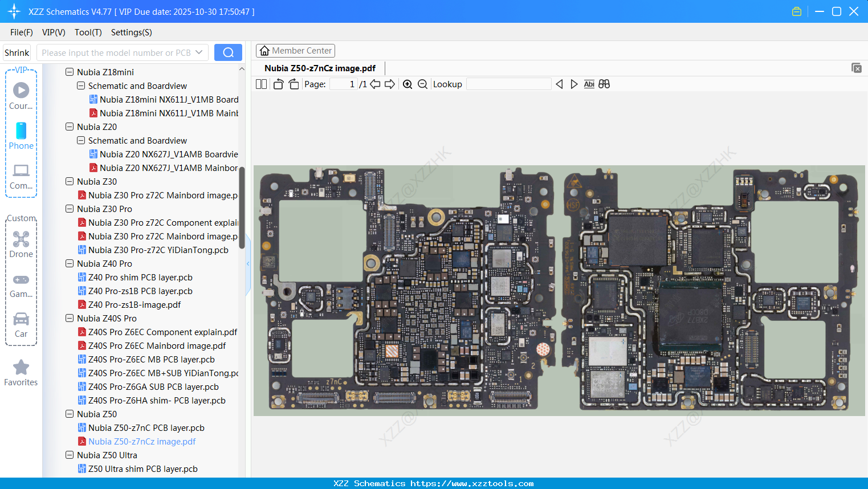
Task: Select the Car schematics category
Action: click(x=21, y=319)
